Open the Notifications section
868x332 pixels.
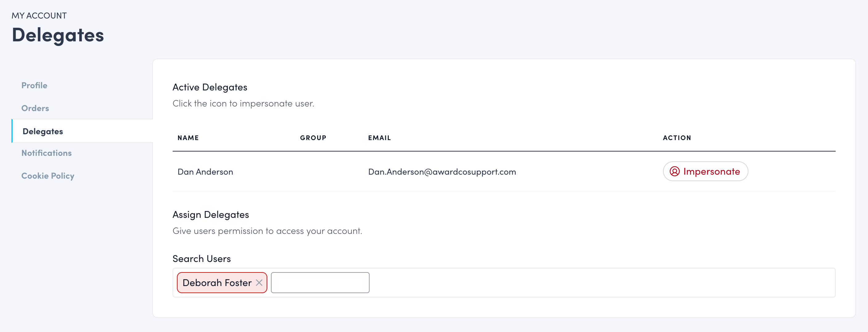pyautogui.click(x=47, y=153)
